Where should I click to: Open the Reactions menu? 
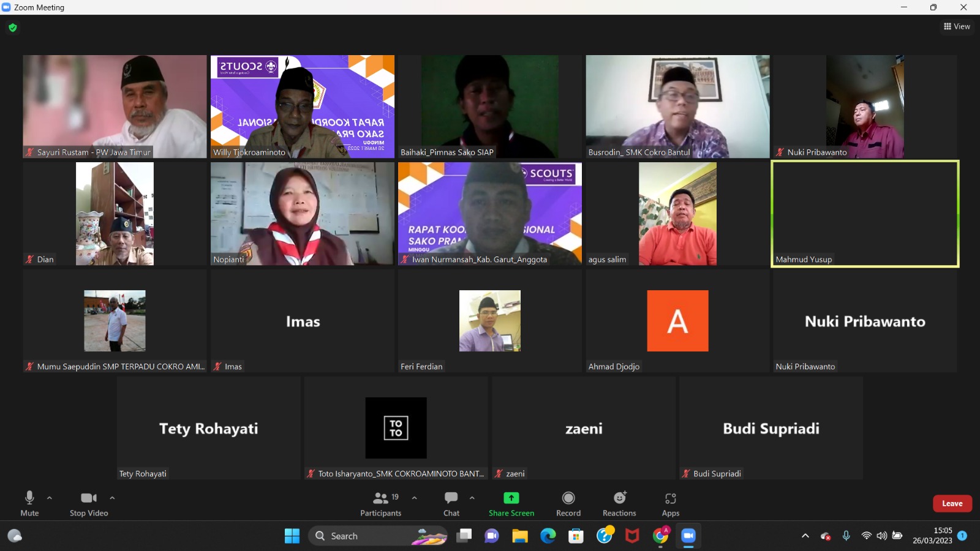[619, 503]
